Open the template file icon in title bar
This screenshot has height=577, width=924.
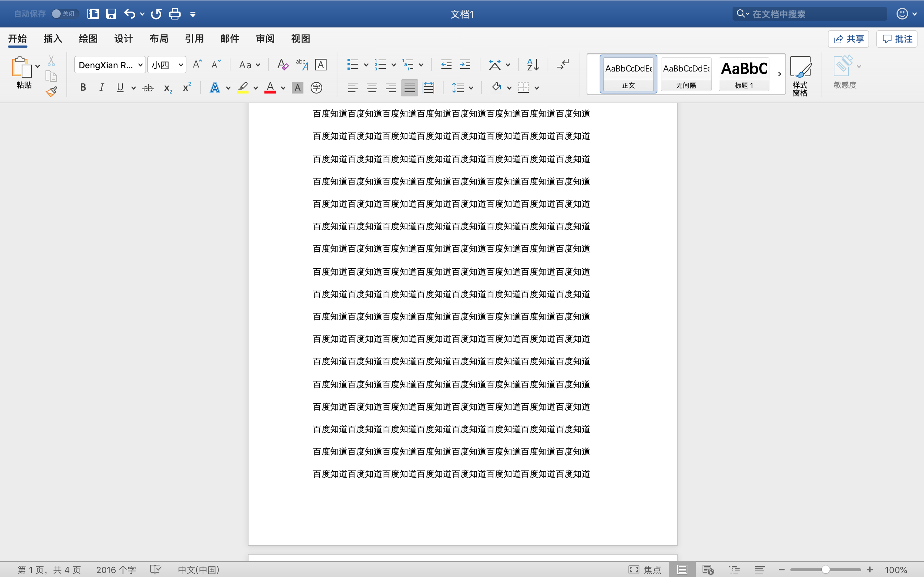click(x=93, y=14)
